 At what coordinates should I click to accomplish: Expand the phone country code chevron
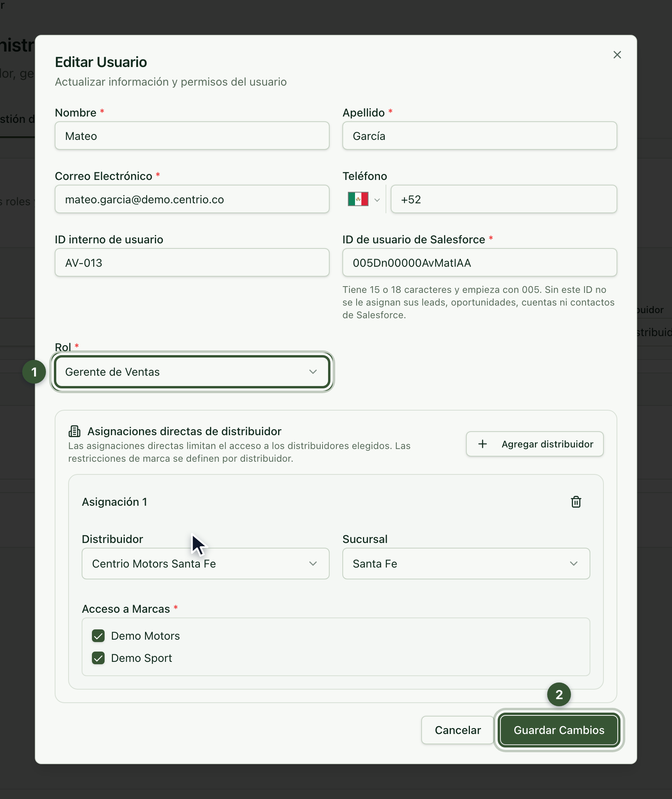[x=377, y=200]
